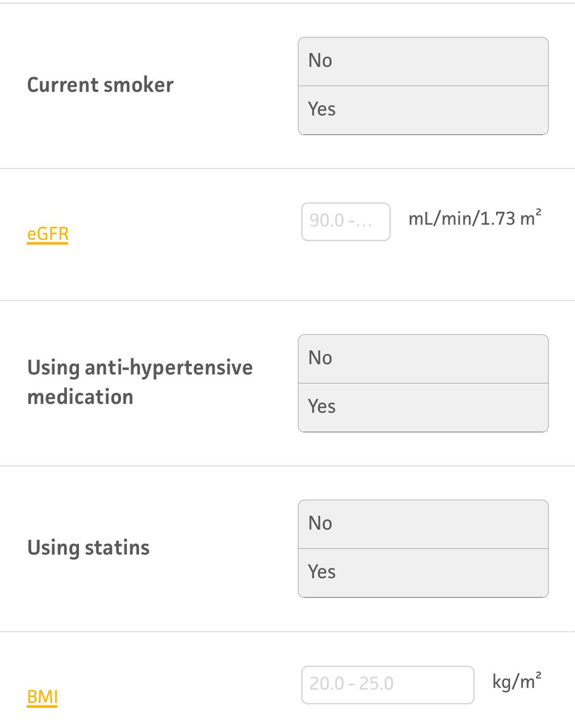This screenshot has height=728, width=575.
Task: Click the Using anti-hypertensive medication label
Action: [x=140, y=382]
